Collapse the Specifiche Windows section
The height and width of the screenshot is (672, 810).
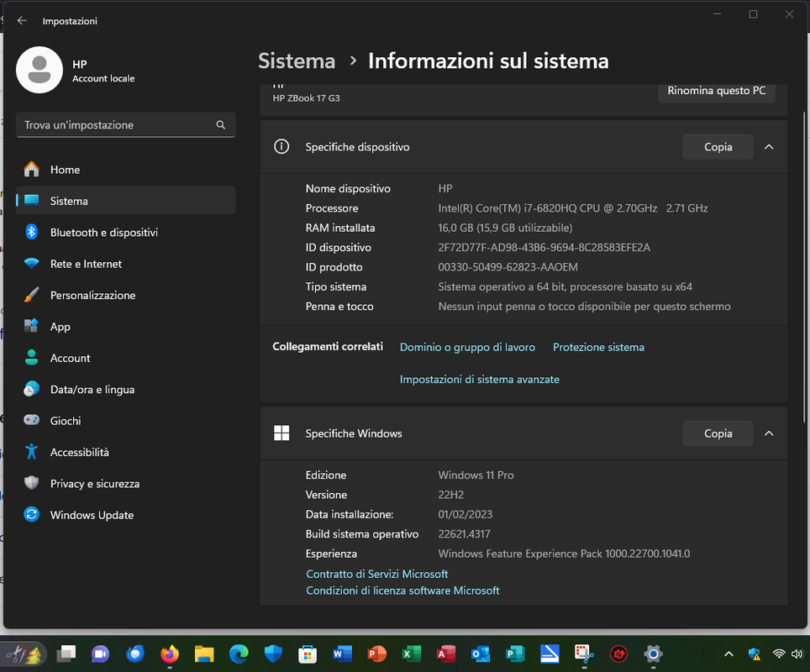pyautogui.click(x=769, y=433)
